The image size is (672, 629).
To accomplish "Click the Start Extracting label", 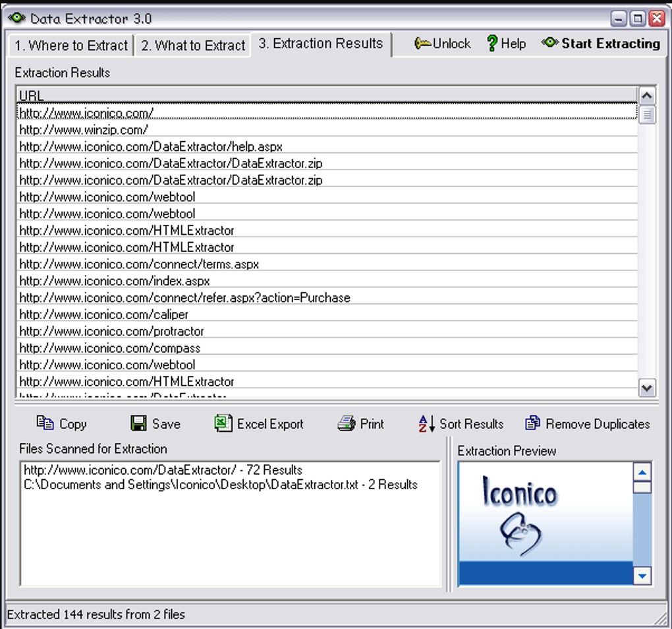I will click(611, 44).
